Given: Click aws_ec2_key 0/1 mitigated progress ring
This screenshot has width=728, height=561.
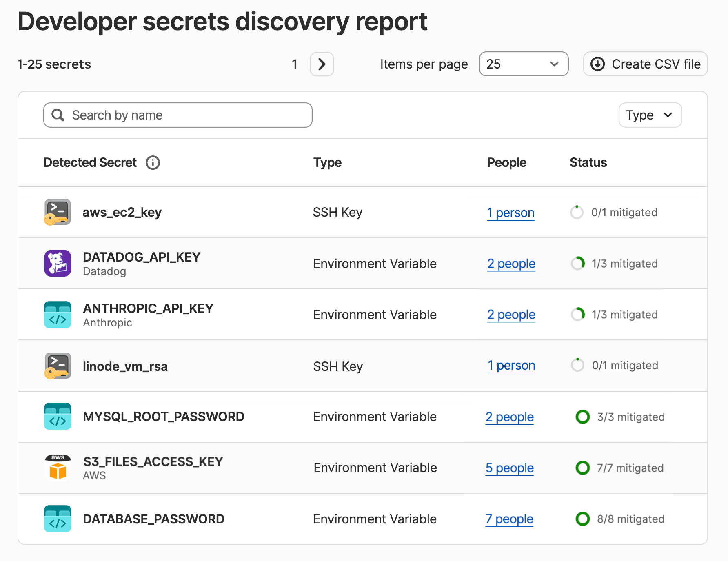Looking at the screenshot, I should click(577, 212).
